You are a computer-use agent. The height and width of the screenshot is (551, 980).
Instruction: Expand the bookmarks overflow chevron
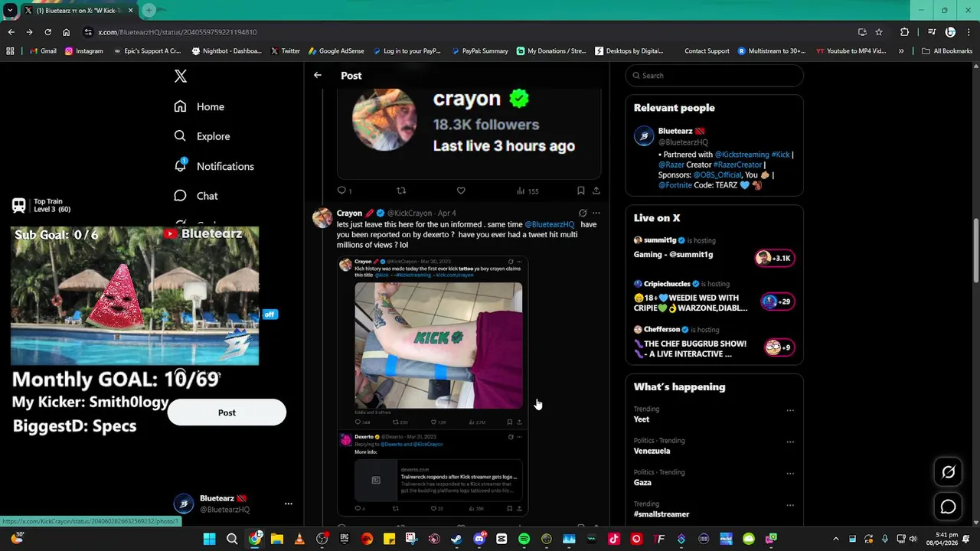(901, 51)
